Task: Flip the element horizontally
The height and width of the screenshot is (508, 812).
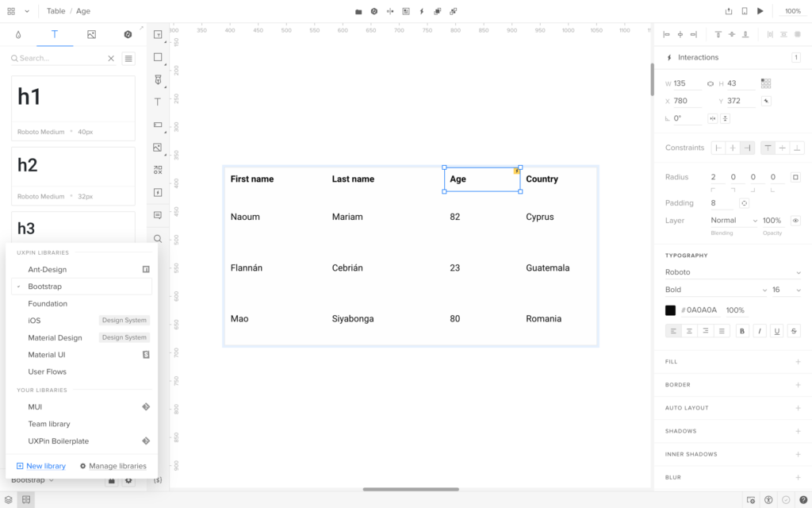Action: (713, 119)
